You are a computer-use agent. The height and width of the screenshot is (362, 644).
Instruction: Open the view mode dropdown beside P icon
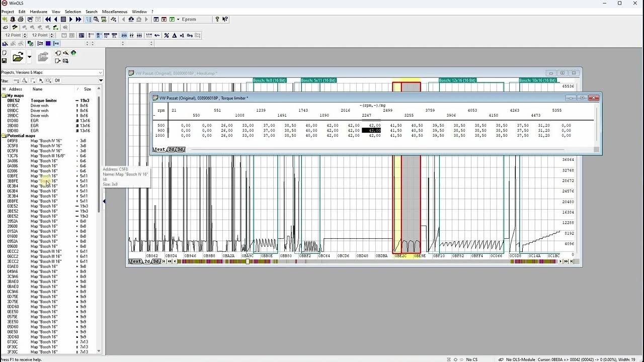click(178, 19)
